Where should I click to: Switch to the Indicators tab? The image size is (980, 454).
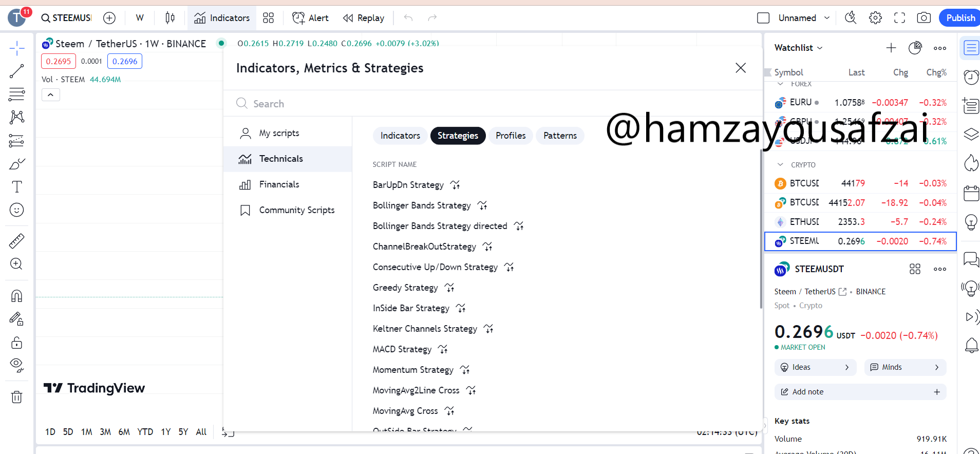click(x=400, y=136)
